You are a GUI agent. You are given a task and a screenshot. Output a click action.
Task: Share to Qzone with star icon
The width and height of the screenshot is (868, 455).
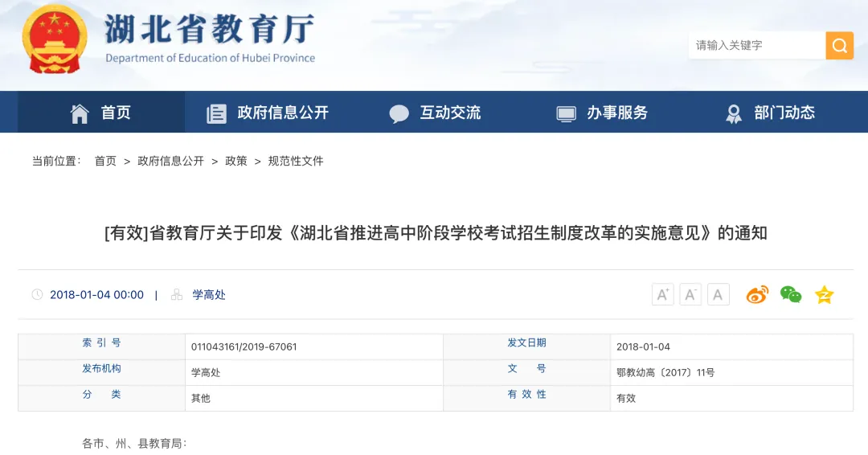[825, 294]
